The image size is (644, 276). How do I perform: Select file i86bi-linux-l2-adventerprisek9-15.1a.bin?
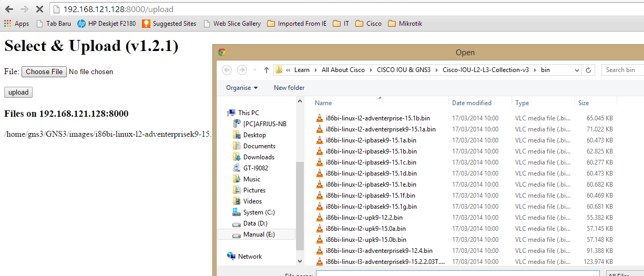click(381, 129)
